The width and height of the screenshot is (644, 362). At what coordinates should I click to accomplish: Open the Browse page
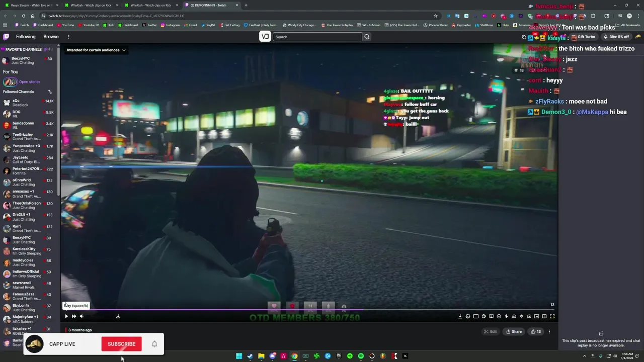click(x=51, y=37)
